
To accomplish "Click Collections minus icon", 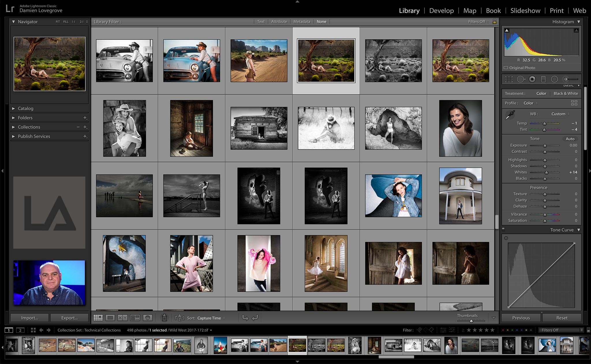I will click(78, 127).
